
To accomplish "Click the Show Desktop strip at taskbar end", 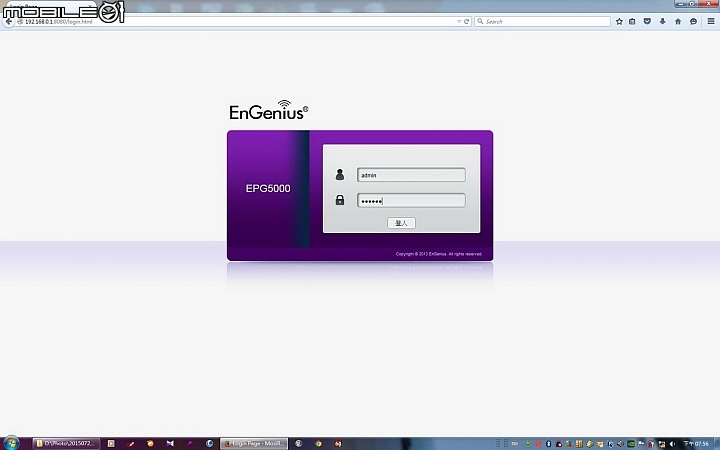I will pos(717,444).
